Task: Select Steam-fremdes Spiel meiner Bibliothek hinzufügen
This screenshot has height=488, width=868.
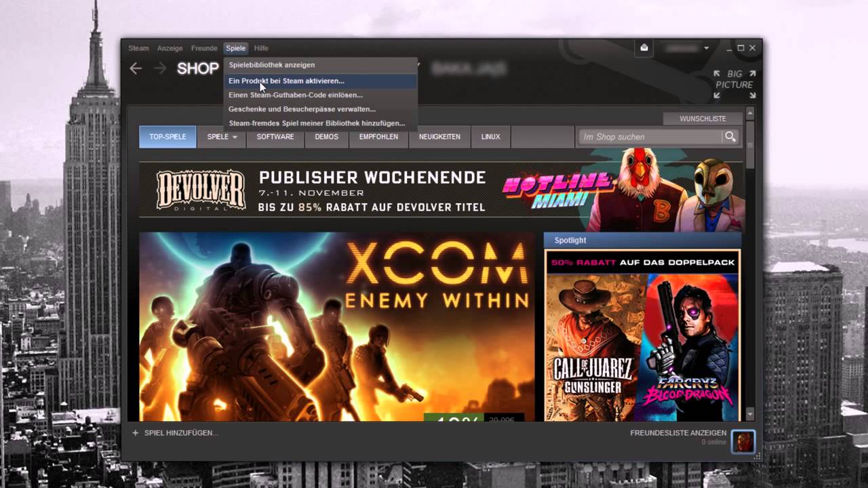Action: click(x=320, y=123)
